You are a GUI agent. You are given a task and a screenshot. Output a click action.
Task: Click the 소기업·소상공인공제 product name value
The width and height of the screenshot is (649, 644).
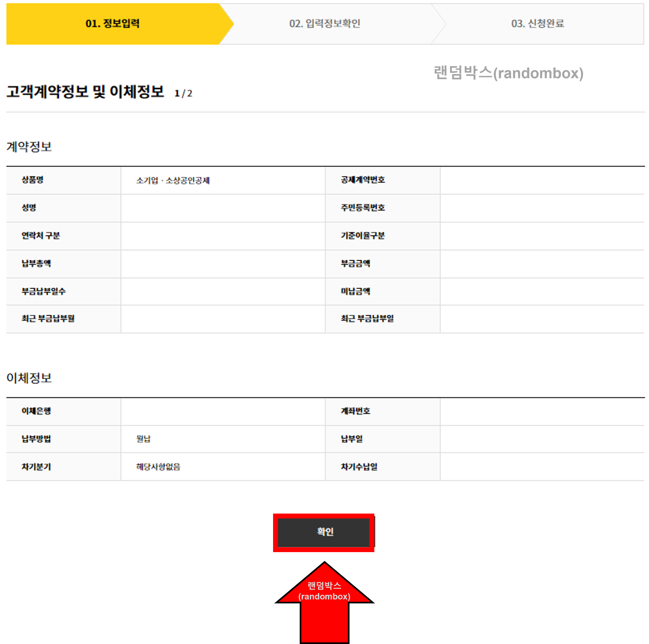173,181
